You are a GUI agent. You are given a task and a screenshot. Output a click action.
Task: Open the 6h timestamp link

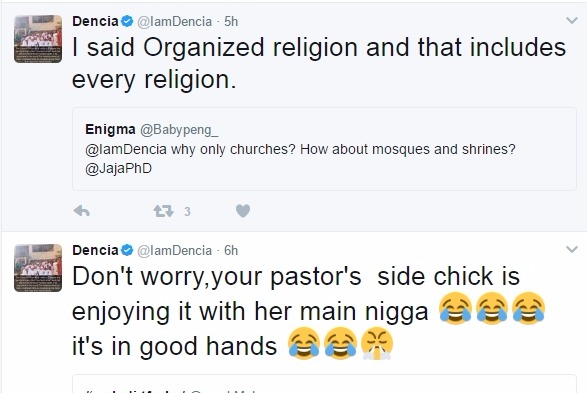tap(231, 251)
